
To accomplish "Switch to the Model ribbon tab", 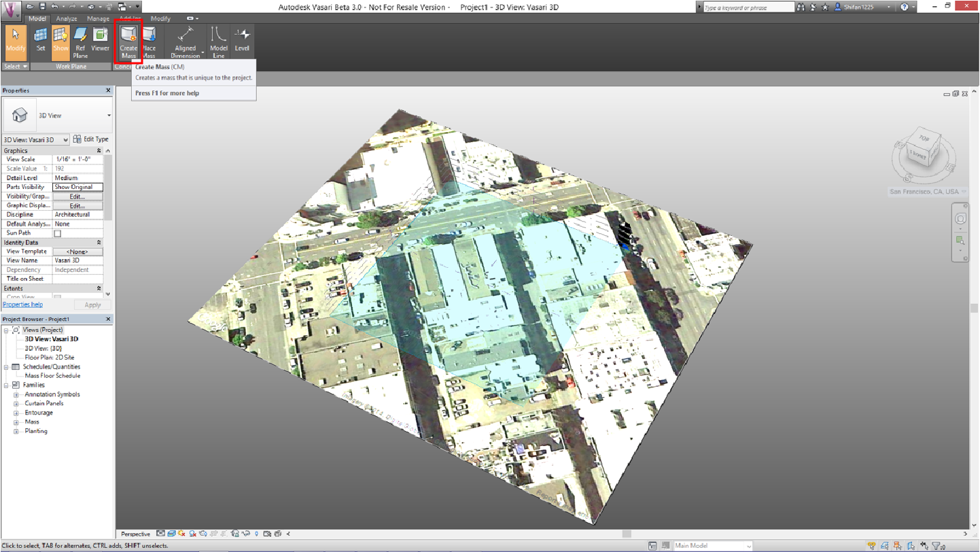I will click(x=37, y=18).
